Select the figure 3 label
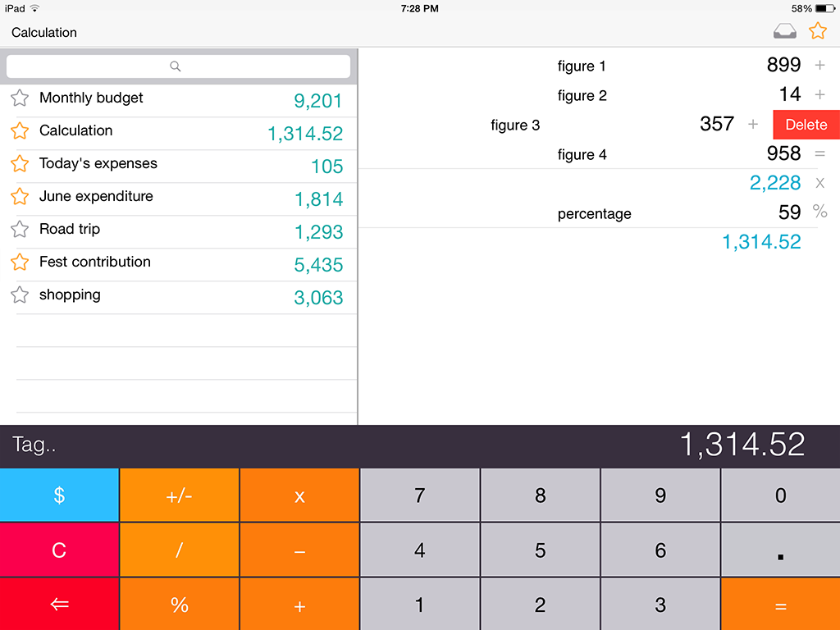 pyautogui.click(x=515, y=126)
